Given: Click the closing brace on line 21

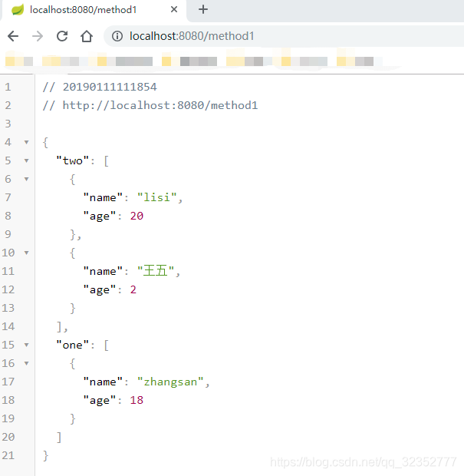Looking at the screenshot, I should (45, 456).
